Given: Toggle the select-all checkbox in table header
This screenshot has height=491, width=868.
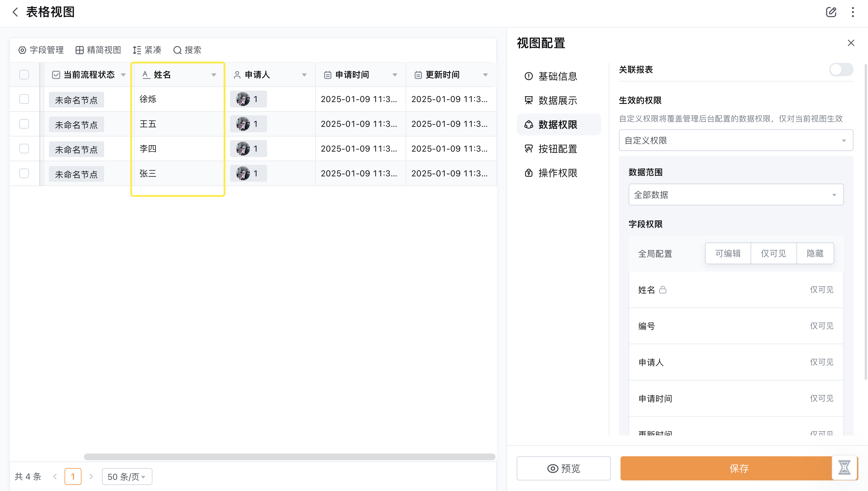Looking at the screenshot, I should 24,75.
